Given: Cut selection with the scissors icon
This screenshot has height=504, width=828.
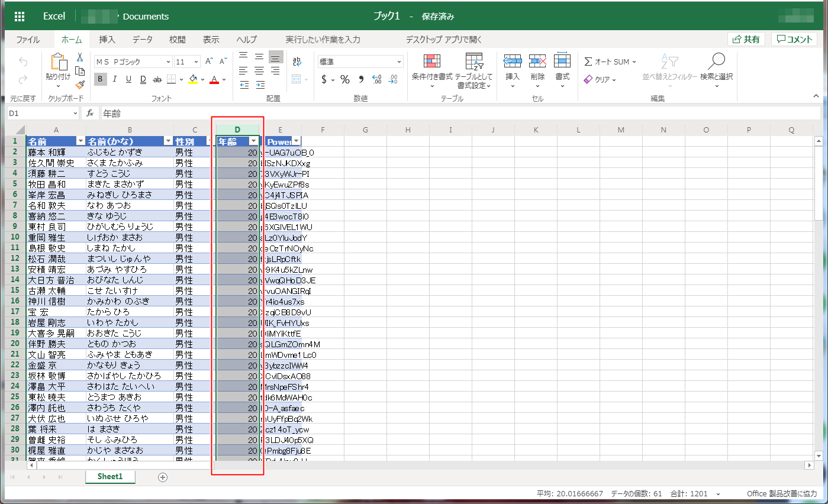Looking at the screenshot, I should pos(80,57).
